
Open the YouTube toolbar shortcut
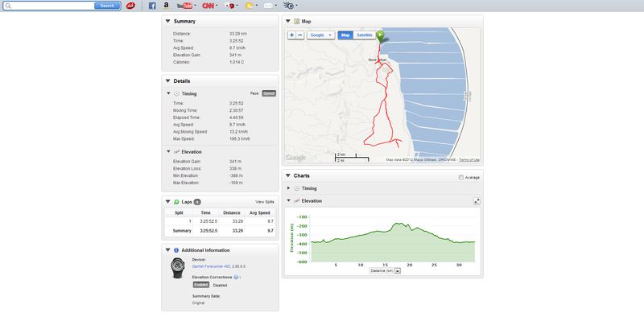pyautogui.click(x=184, y=6)
